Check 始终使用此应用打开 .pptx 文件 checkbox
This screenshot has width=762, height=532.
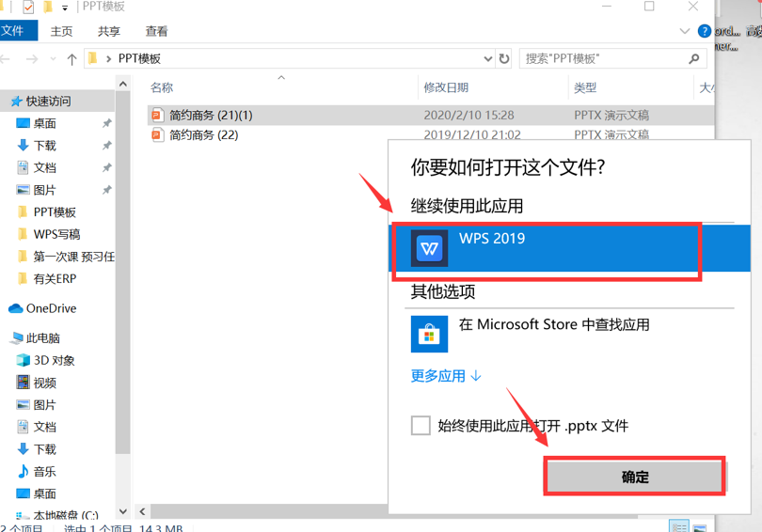click(x=421, y=426)
